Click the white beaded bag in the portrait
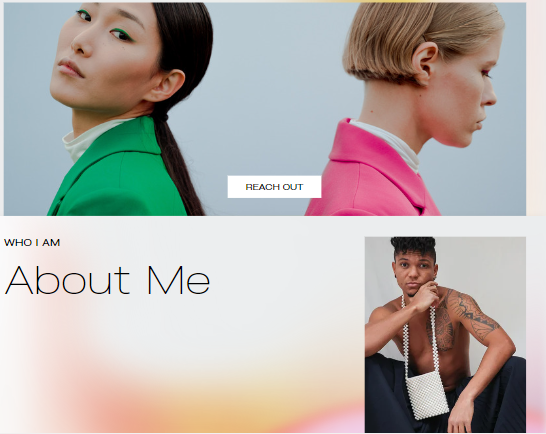This screenshot has width=546, height=434. (x=427, y=394)
